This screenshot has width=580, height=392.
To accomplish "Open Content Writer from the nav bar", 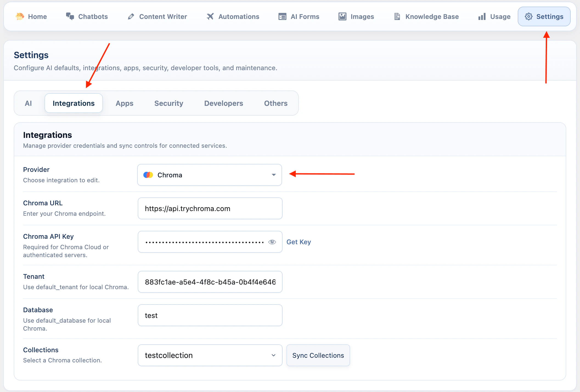I will point(157,16).
